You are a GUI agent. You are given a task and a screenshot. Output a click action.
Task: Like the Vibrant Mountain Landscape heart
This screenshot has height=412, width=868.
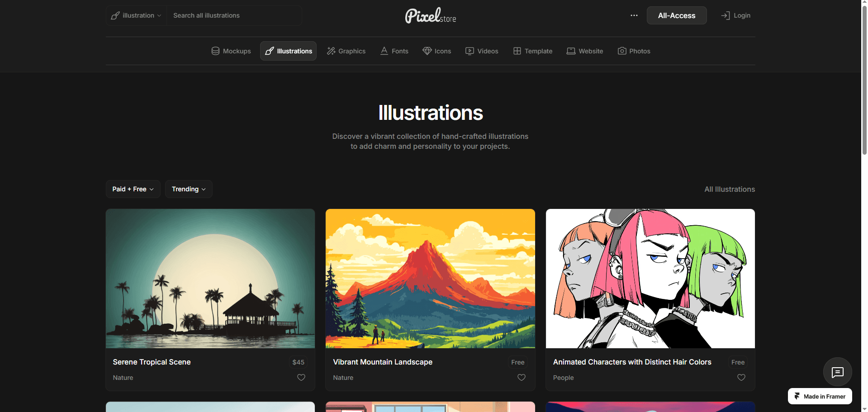coord(522,377)
